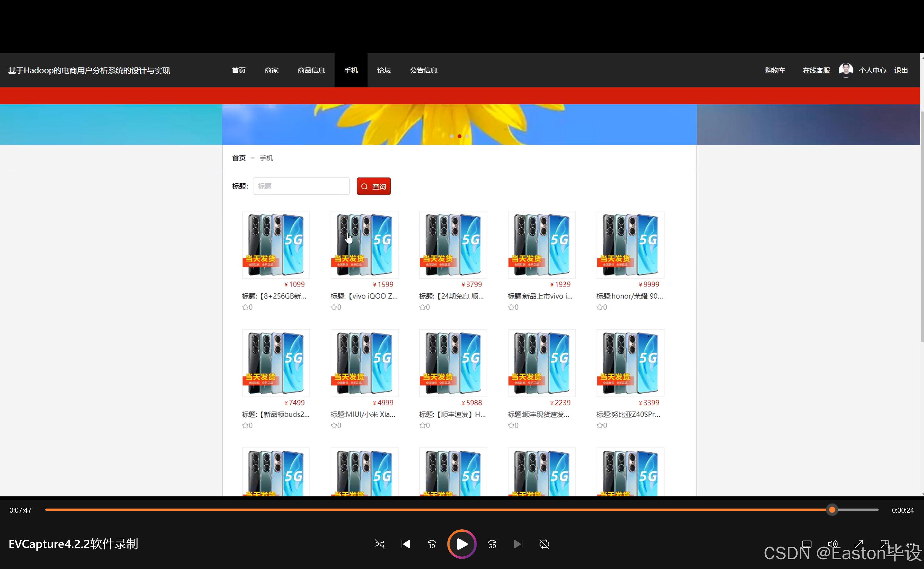Click the site title 基于Hadoop的电商用户分析系统
The image size is (924, 569).
89,70
